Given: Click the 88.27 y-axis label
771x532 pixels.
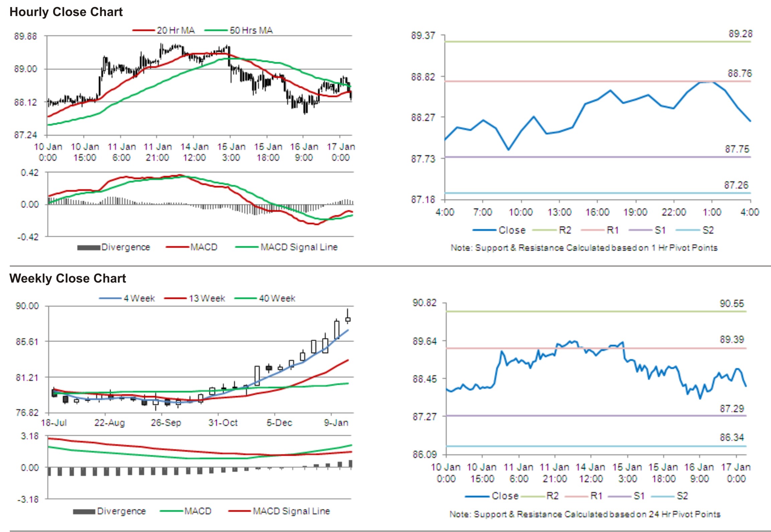Looking at the screenshot, I should point(423,118).
